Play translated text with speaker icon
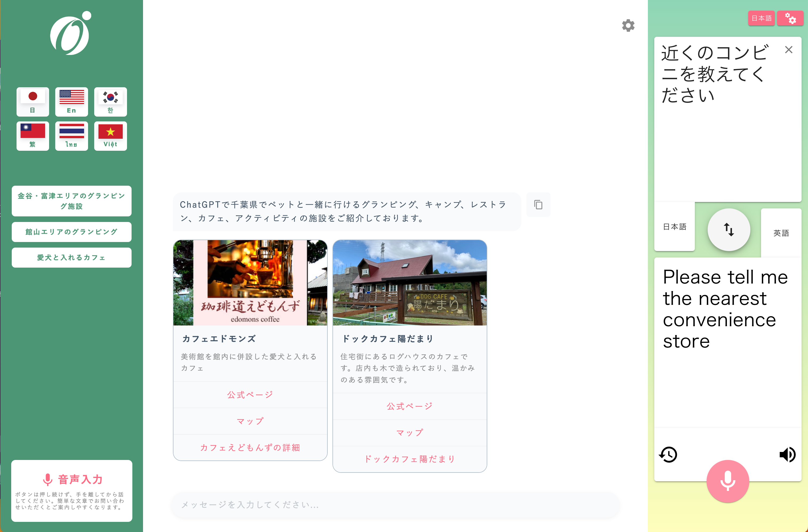The image size is (808, 532). 787,455
